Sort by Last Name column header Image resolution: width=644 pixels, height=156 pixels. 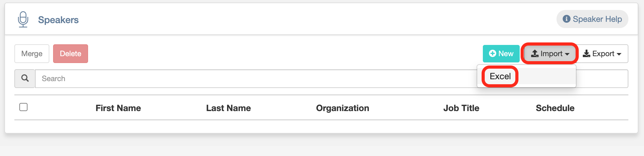(x=228, y=108)
